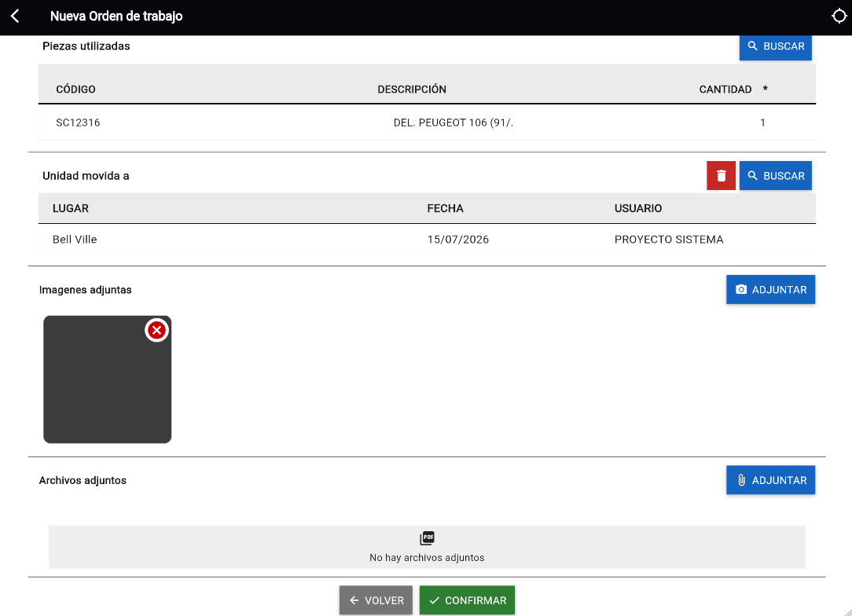Viewport: 852px width, 616px height.
Task: Go back using the header arrow
Action: pos(15,16)
